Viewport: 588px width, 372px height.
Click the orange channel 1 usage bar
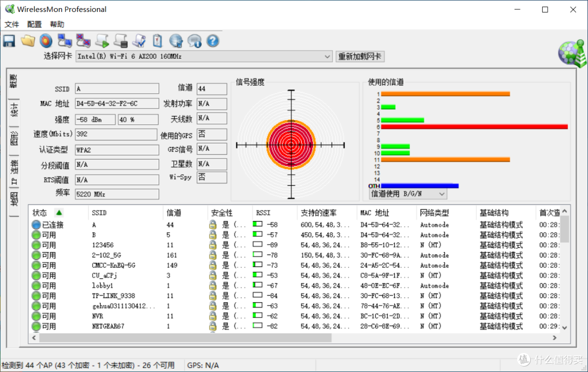click(x=445, y=94)
